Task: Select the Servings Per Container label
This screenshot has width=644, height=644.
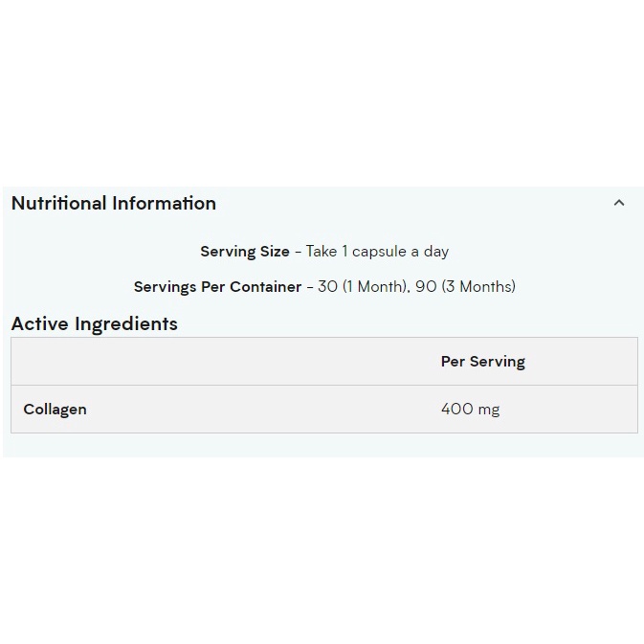Action: pyautogui.click(x=217, y=287)
